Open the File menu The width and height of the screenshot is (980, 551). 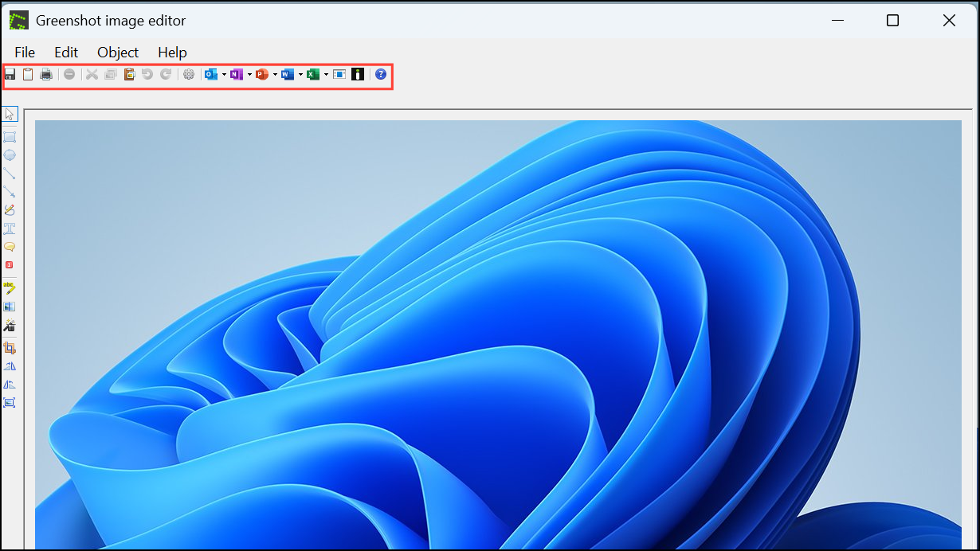click(x=25, y=52)
